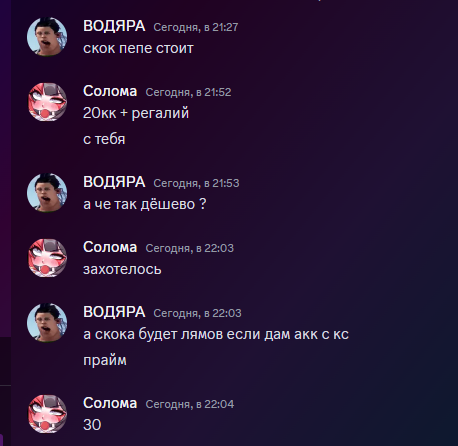The image size is (458, 446).
Task: Click the message line 'прайм'
Action: click(105, 361)
